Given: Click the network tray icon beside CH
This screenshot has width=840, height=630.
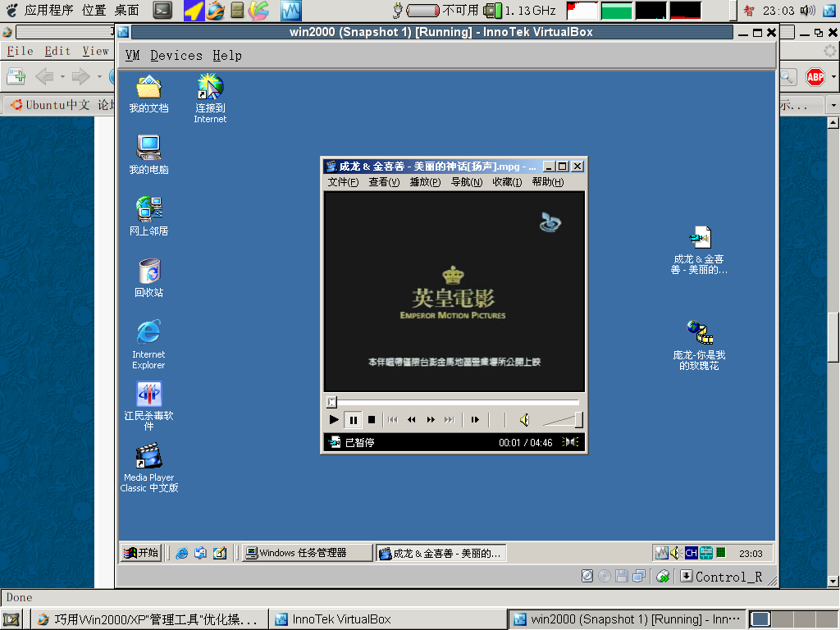Looking at the screenshot, I should pyautogui.click(x=706, y=553).
